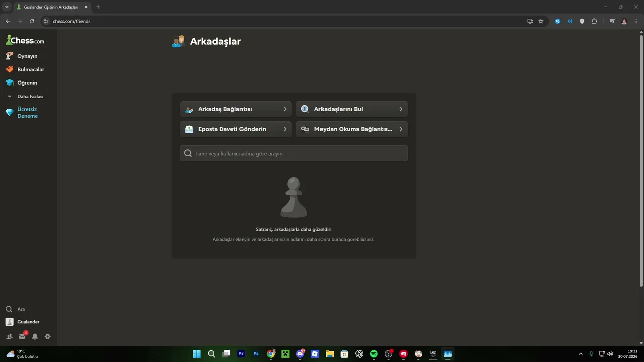The image size is (644, 362).
Task: Reload the chess.com page
Action: (32, 21)
